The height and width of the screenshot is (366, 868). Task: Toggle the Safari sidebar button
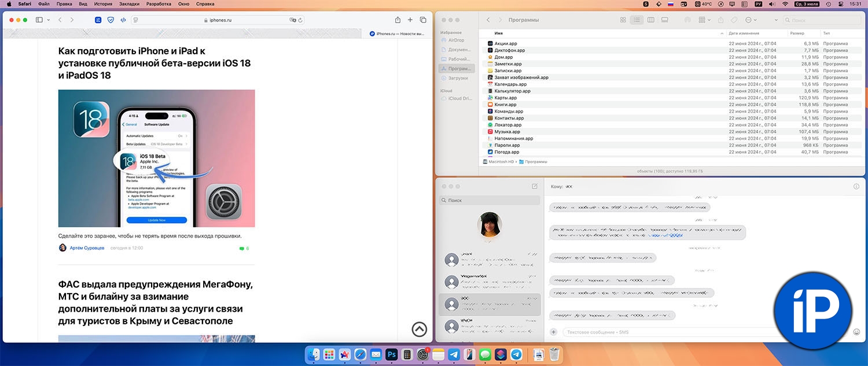point(39,20)
